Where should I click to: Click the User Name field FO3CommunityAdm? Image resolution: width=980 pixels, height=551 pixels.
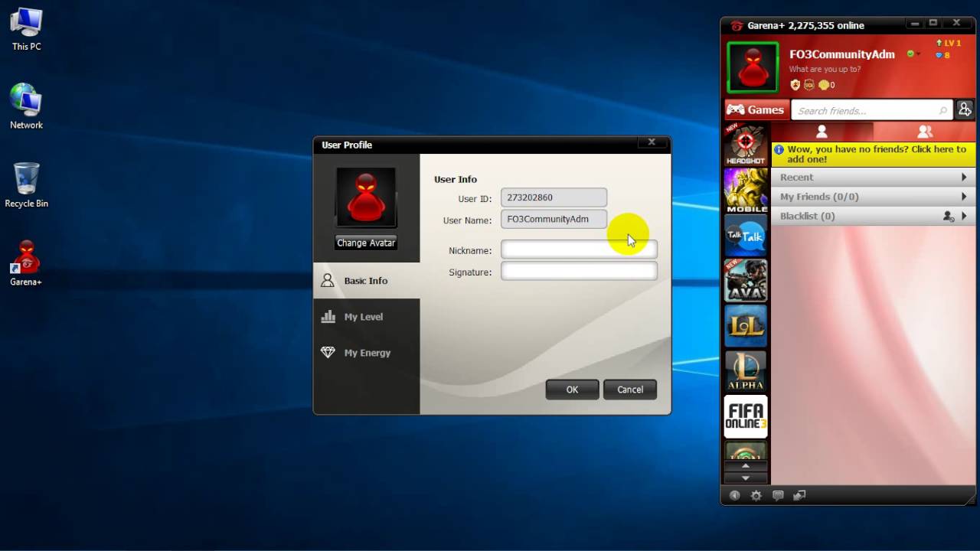554,219
